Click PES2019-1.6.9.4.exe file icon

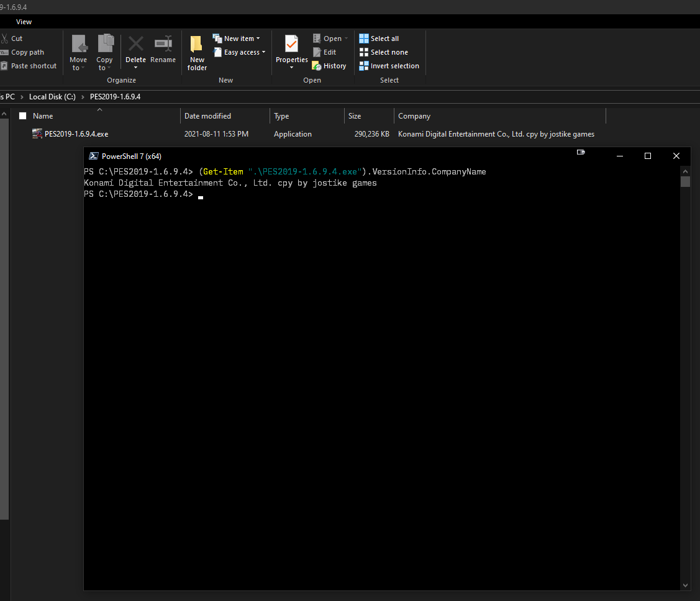37,134
